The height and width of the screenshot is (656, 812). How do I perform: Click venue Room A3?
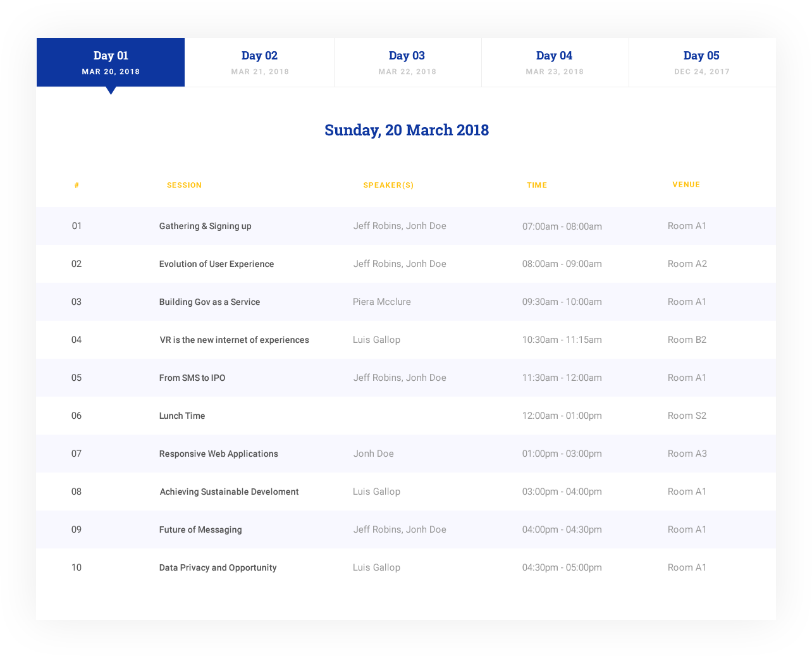(687, 454)
